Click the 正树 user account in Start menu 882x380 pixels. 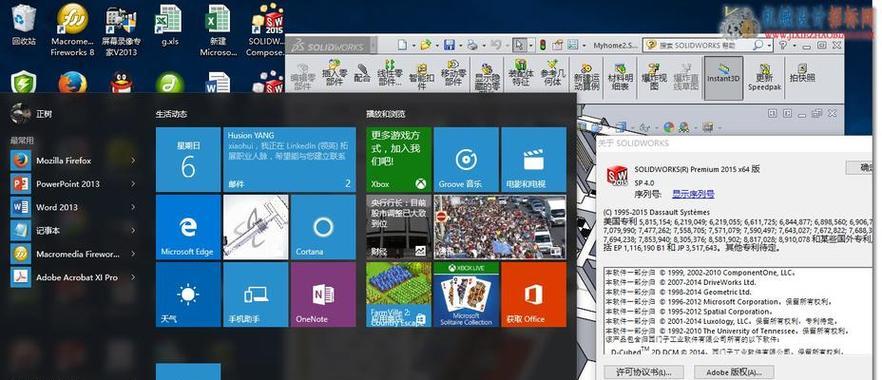(x=32, y=114)
